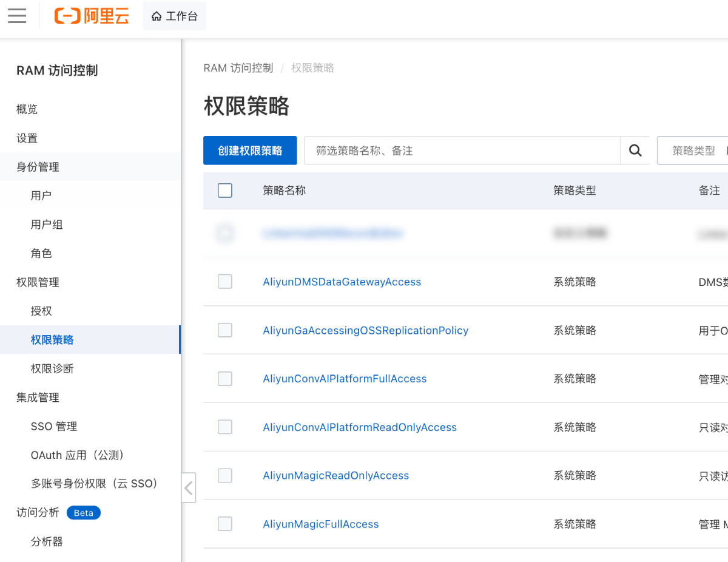Check the AliyunMagicReadOnlyAccess row checkbox

(225, 476)
